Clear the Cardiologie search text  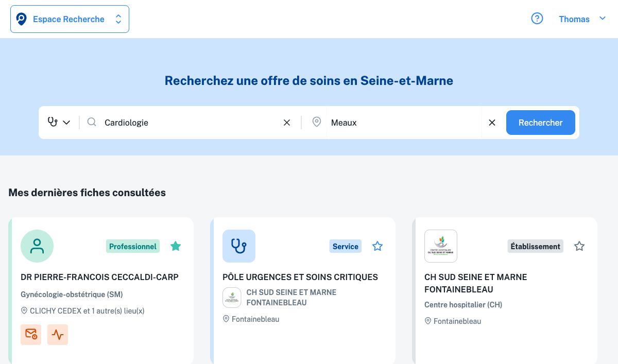pos(287,123)
